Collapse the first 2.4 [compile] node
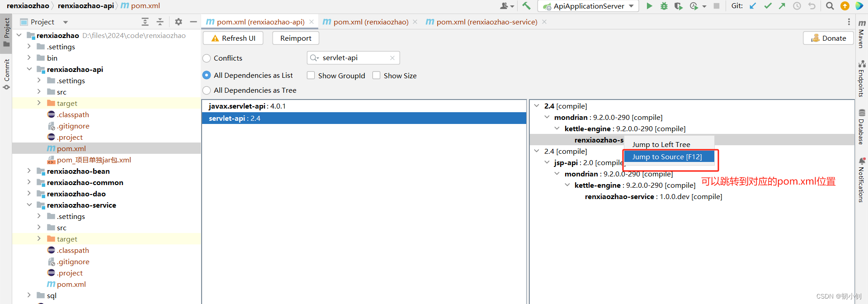The image size is (868, 304). coord(537,106)
